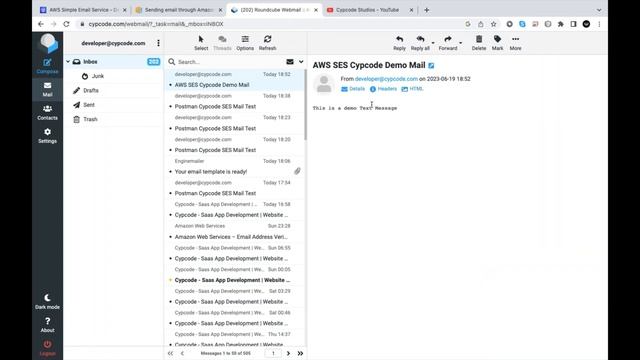This screenshot has width=640, height=360.
Task: Expand Forward options dropdown arrow
Action: click(460, 43)
